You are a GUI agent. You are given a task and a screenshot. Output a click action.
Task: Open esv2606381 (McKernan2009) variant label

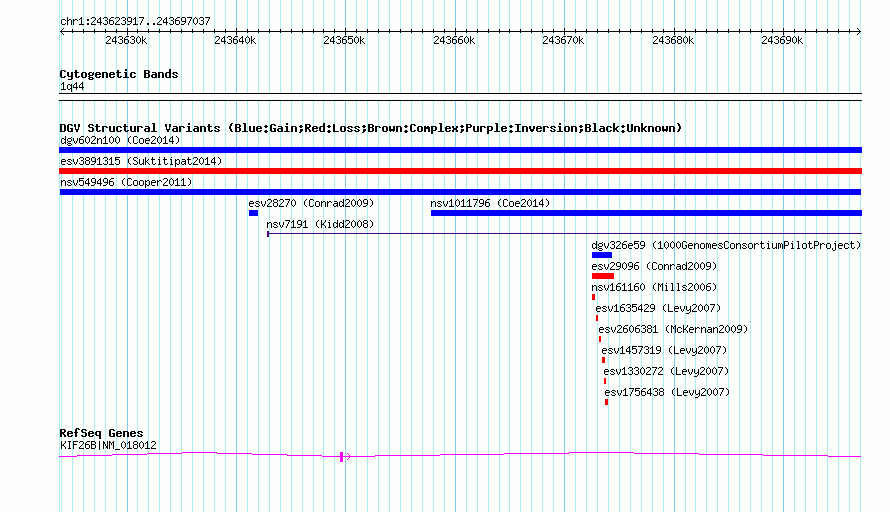pyautogui.click(x=673, y=329)
